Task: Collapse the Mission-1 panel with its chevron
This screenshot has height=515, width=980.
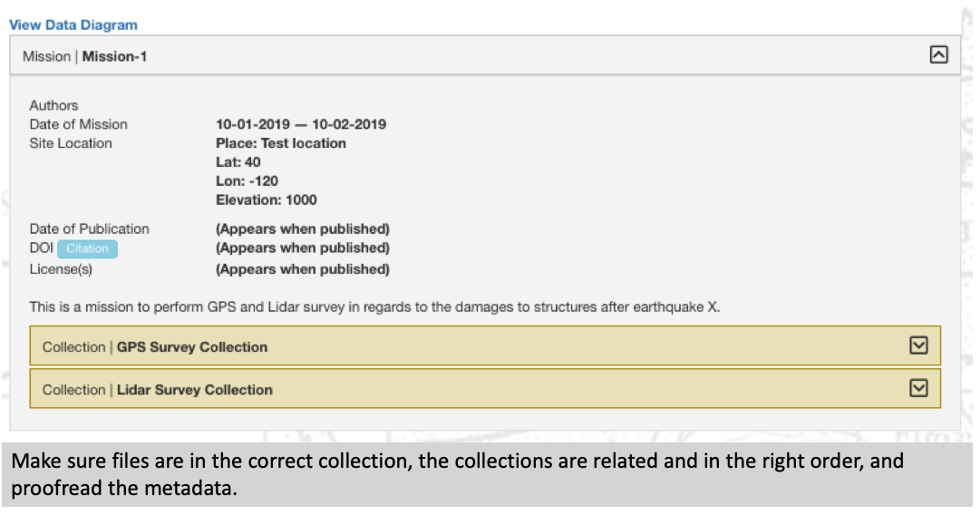Action: (x=939, y=55)
